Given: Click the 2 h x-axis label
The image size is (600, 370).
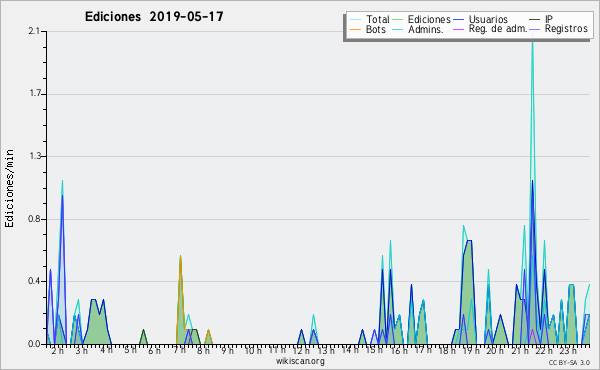Looking at the screenshot, I should 58,351.
